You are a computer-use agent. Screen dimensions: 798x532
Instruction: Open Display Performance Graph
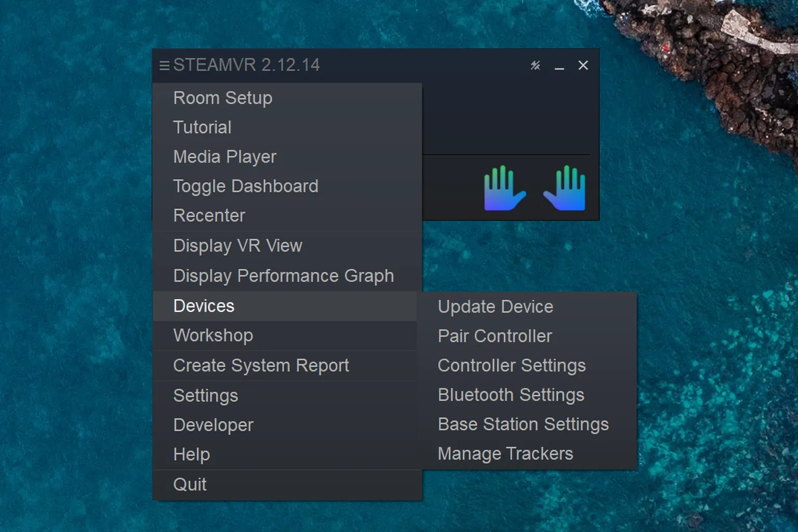point(288,276)
